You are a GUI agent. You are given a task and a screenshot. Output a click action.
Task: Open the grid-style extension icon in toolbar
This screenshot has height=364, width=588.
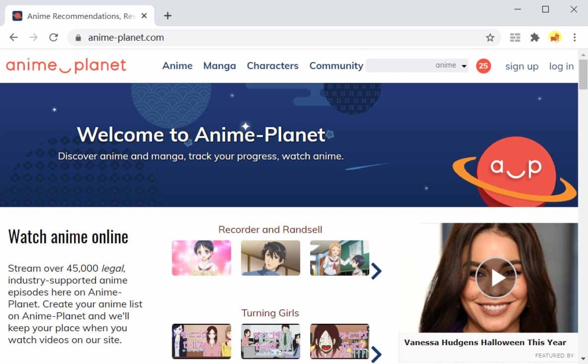click(515, 37)
